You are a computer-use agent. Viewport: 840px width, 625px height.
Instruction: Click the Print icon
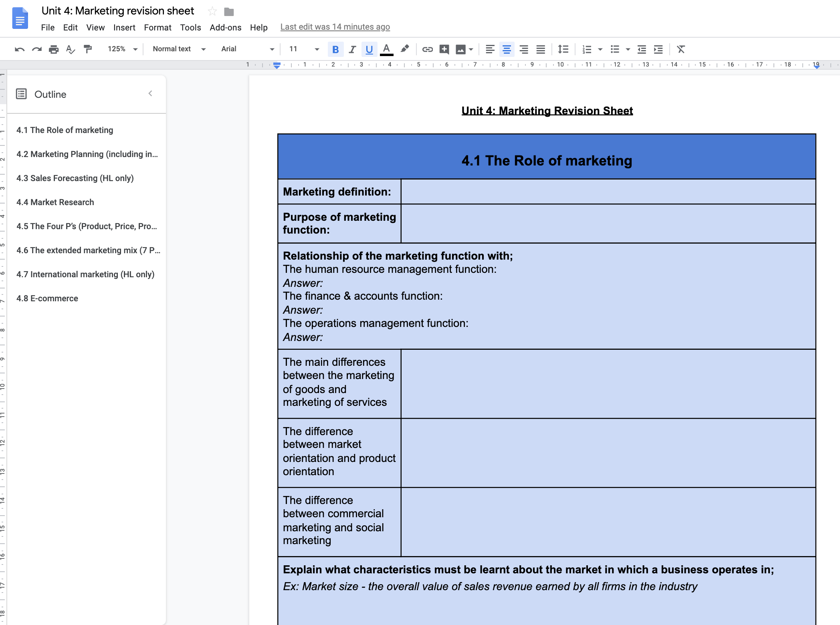coord(53,49)
